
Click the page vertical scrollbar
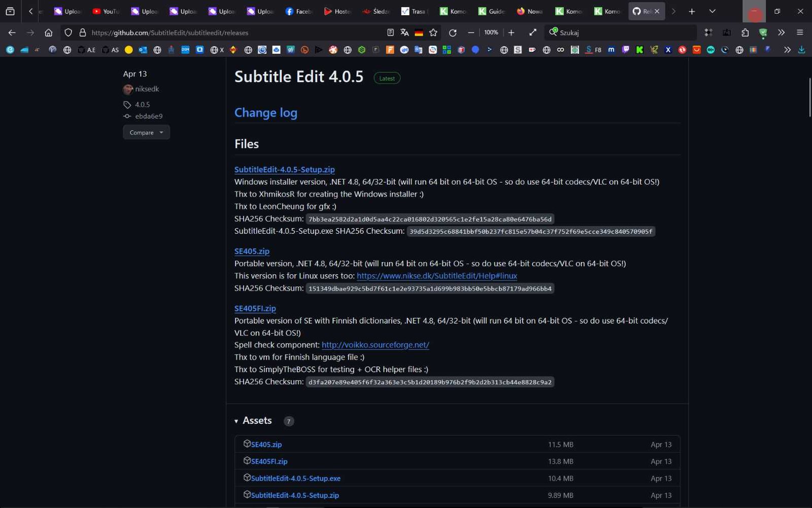(x=809, y=97)
